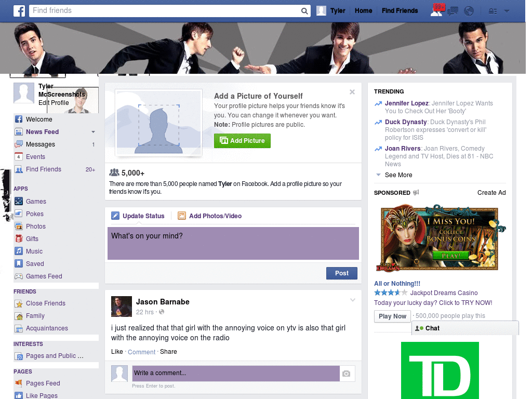The image size is (532, 399).
Task: Select the Update Status tab
Action: (138, 215)
